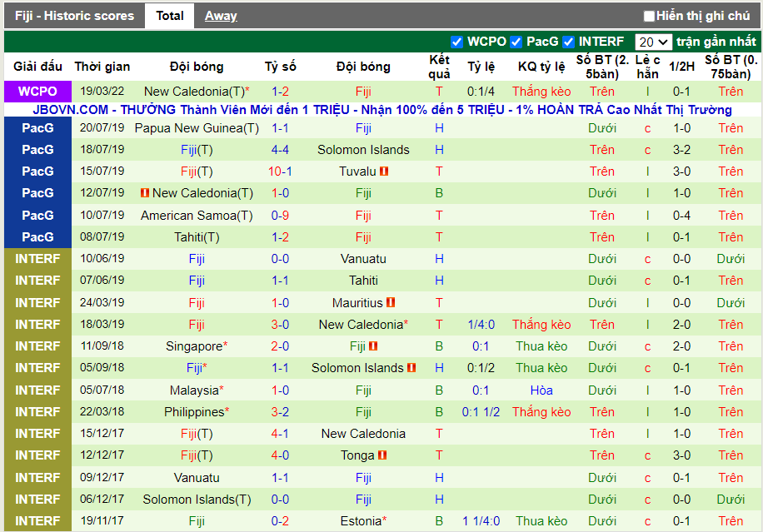Click red card icon next to Fiji 11/09/18
The height and width of the screenshot is (532, 763).
coord(373,346)
